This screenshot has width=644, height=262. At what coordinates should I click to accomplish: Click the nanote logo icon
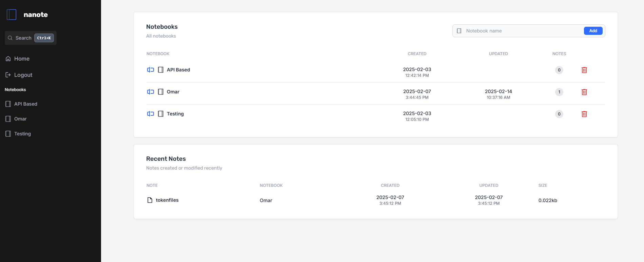12,15
